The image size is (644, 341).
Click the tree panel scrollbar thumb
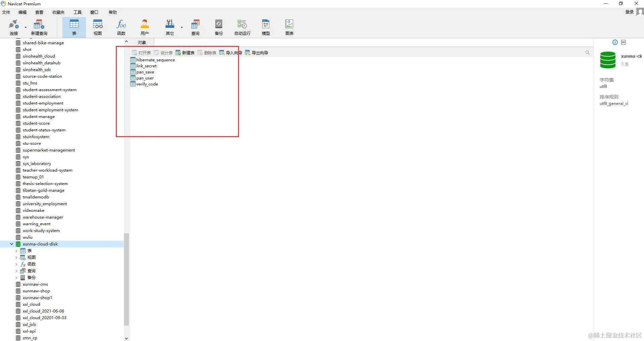pyautogui.click(x=126, y=279)
